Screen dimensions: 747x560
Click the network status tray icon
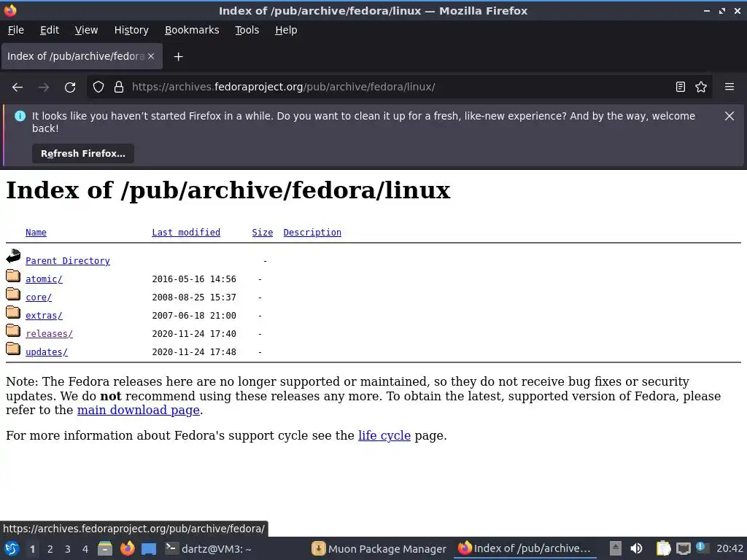point(683,548)
